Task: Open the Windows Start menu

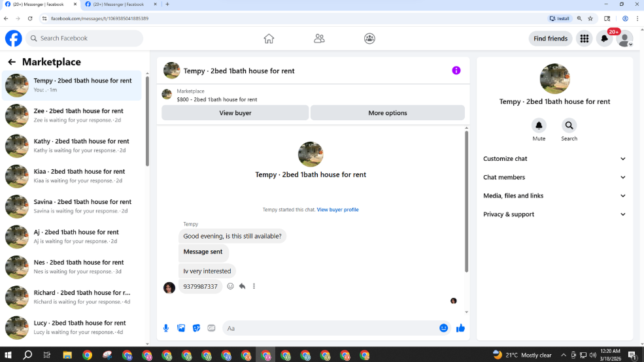Action: click(x=8, y=355)
